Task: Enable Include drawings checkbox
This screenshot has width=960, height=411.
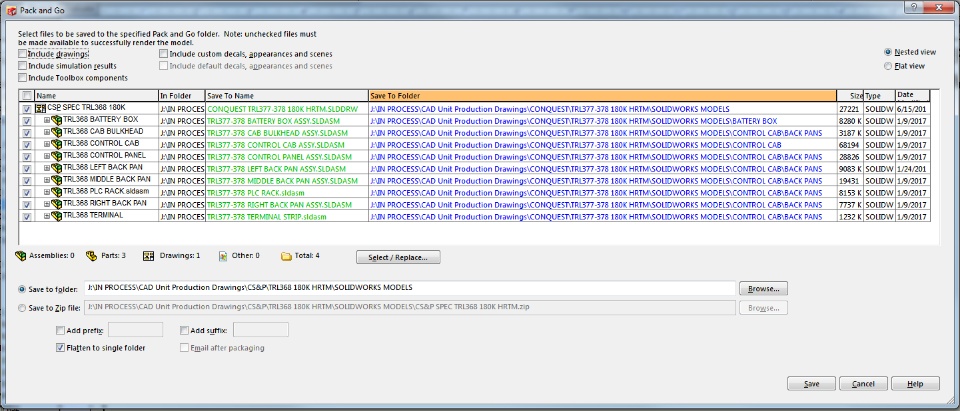Action: [x=23, y=54]
